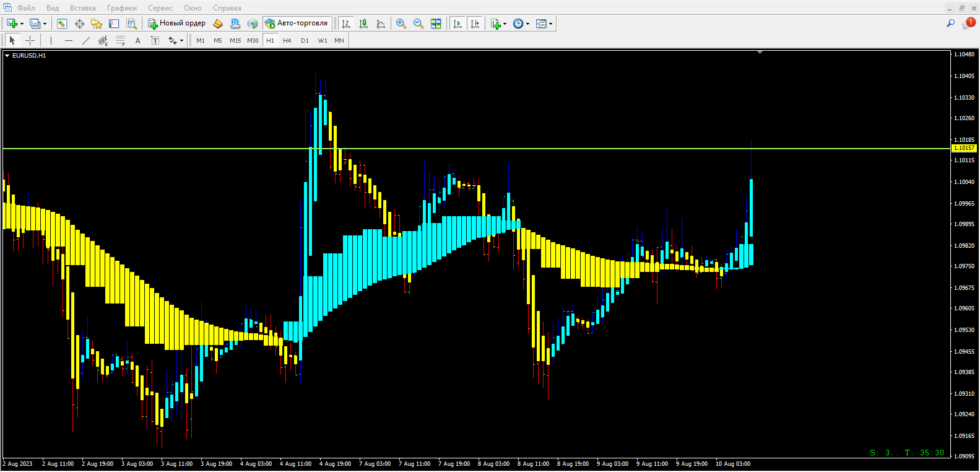The image size is (980, 472).
Task: Open the Сервис menu
Action: point(160,8)
